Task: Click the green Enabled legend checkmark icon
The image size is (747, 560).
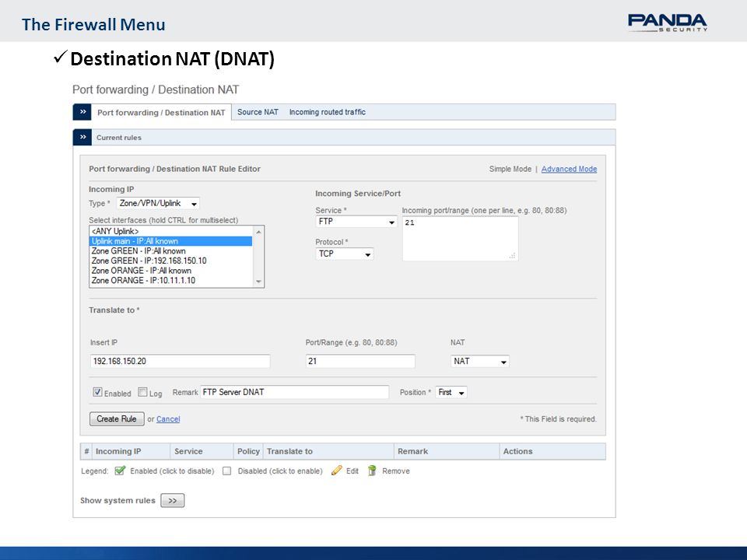Action: tap(120, 471)
